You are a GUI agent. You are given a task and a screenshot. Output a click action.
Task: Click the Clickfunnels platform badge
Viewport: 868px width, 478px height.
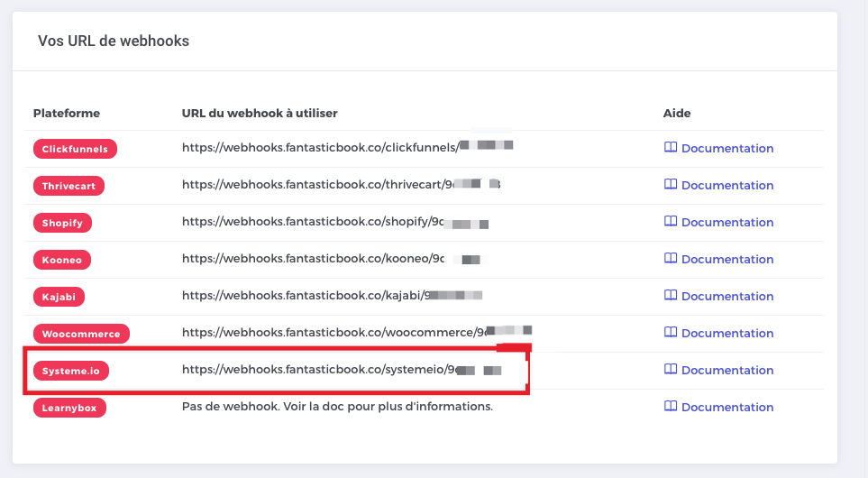click(75, 149)
